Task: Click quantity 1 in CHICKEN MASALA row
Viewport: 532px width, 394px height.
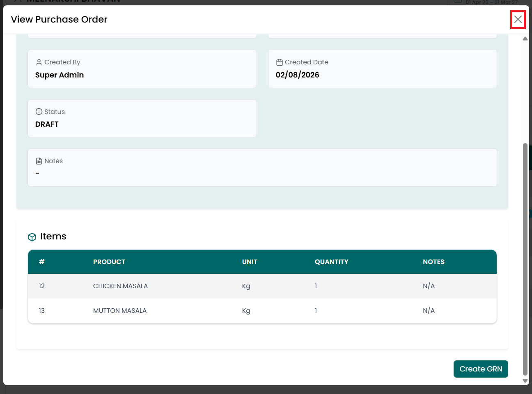Action: click(x=316, y=286)
